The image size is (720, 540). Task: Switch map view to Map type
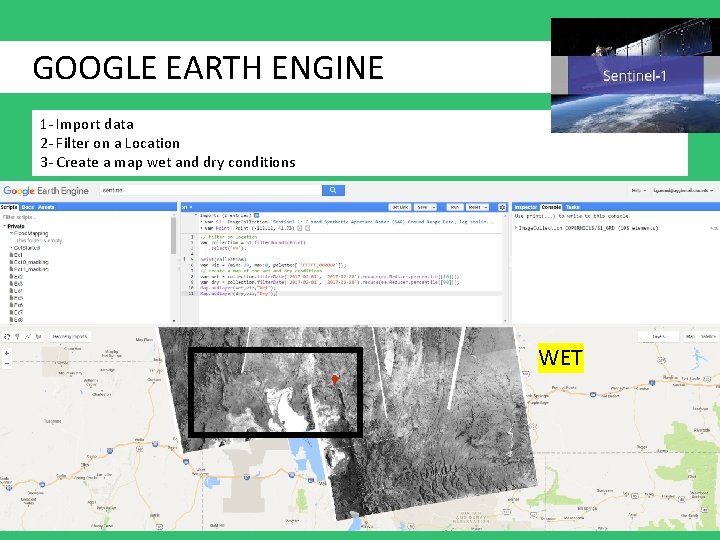pos(690,337)
